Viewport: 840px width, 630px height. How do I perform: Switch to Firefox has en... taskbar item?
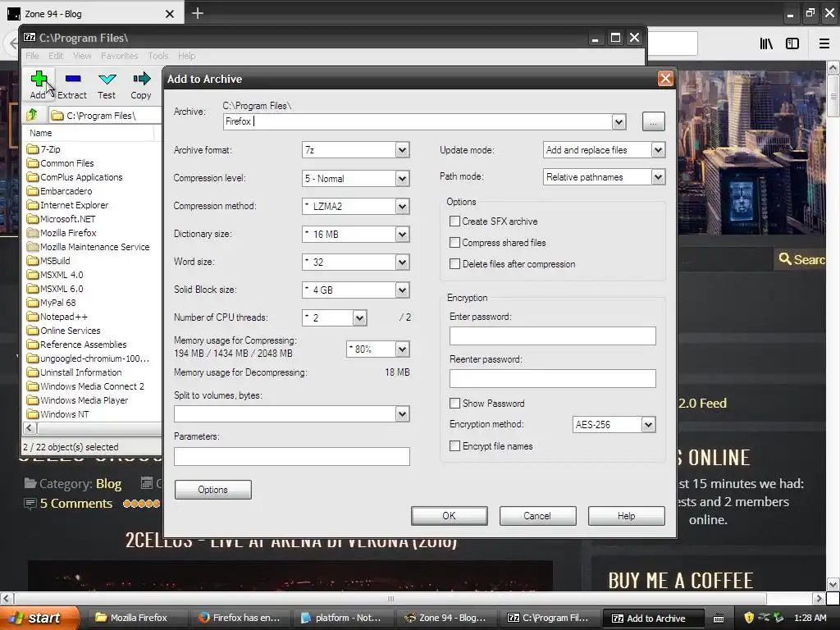pyautogui.click(x=240, y=618)
